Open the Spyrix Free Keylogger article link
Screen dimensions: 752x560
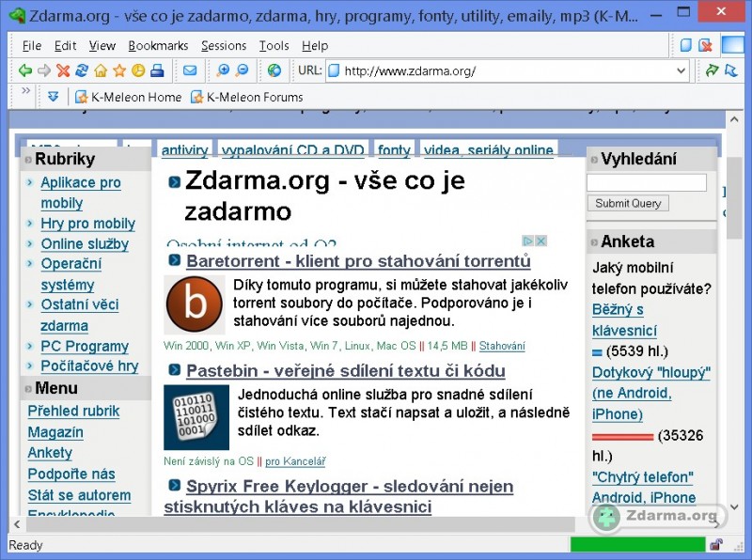pyautogui.click(x=338, y=496)
